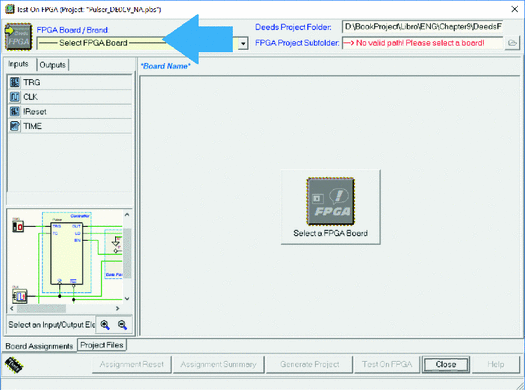Select the TIME input icon
The height and width of the screenshot is (390, 525).
pyautogui.click(x=14, y=126)
